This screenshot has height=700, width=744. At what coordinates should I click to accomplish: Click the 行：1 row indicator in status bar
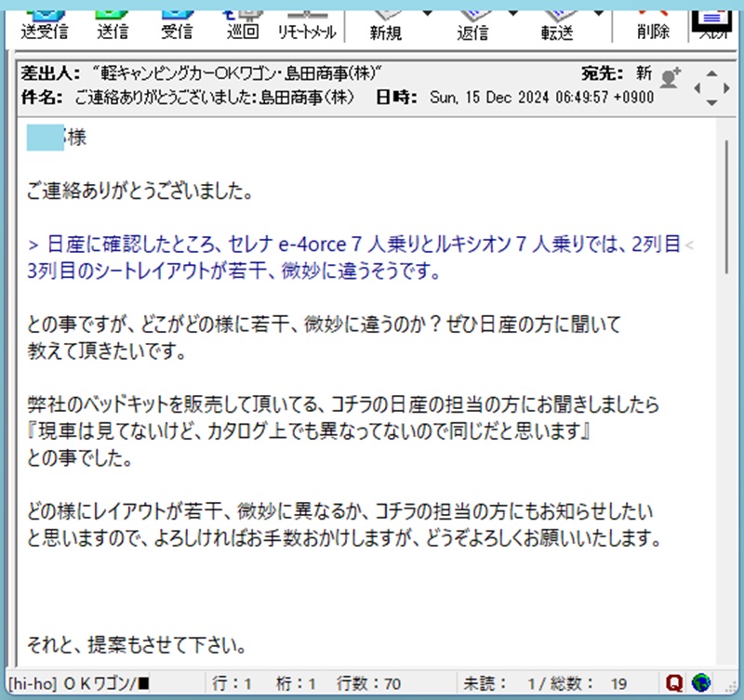[232, 683]
